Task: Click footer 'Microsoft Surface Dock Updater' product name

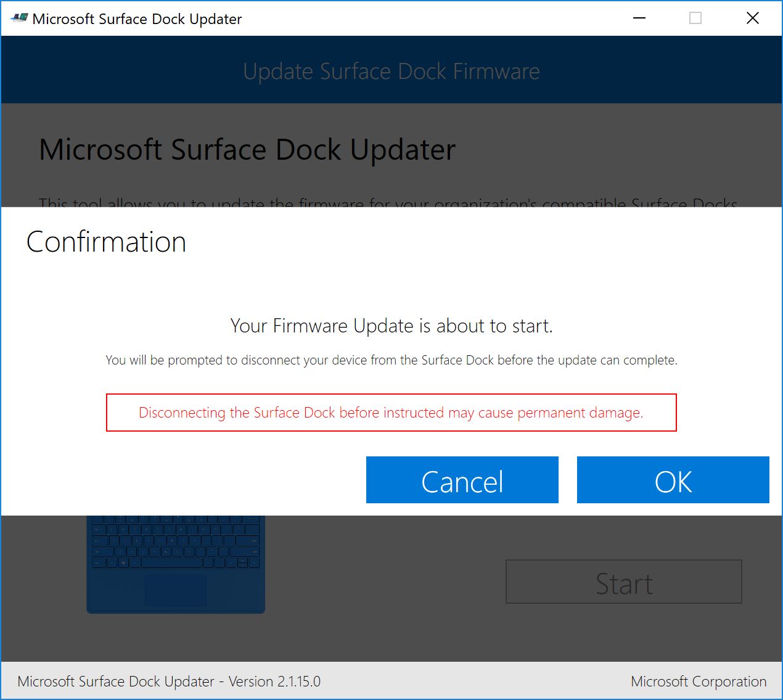Action: click(x=116, y=681)
